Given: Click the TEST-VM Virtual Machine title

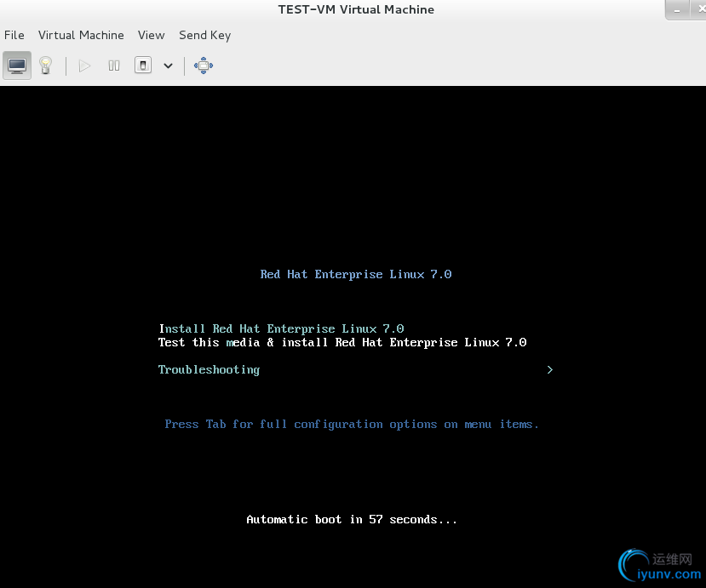Looking at the screenshot, I should coord(356,9).
